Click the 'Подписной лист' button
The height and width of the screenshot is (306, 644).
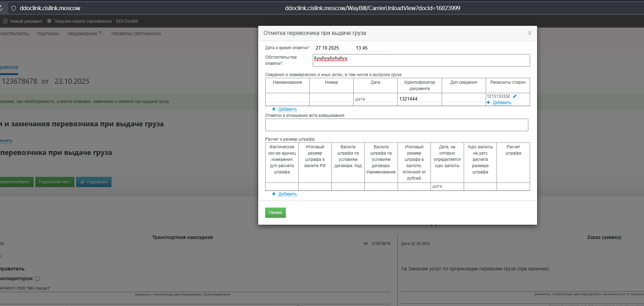pos(55,182)
